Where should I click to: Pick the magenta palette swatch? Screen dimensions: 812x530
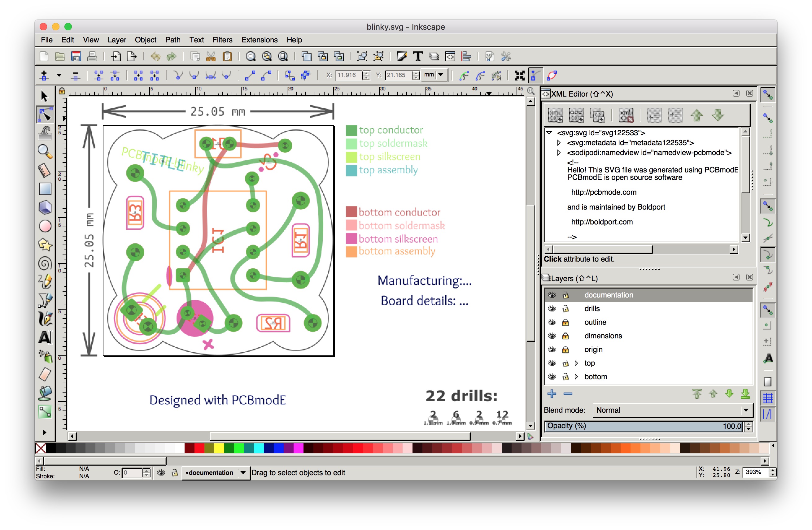(x=299, y=448)
